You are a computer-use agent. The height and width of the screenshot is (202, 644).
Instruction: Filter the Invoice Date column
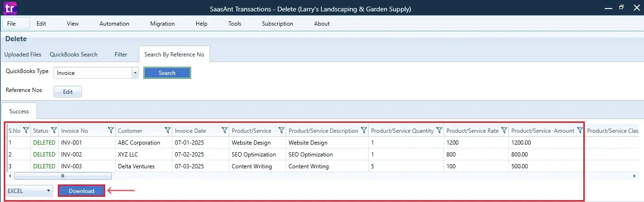[x=225, y=130]
